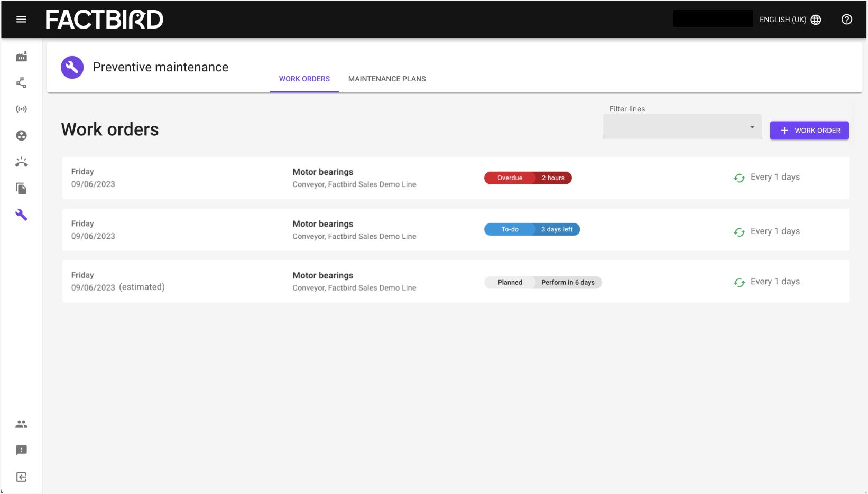Open the documents/reports sidebar icon
The width and height of the screenshot is (868, 494).
point(21,189)
